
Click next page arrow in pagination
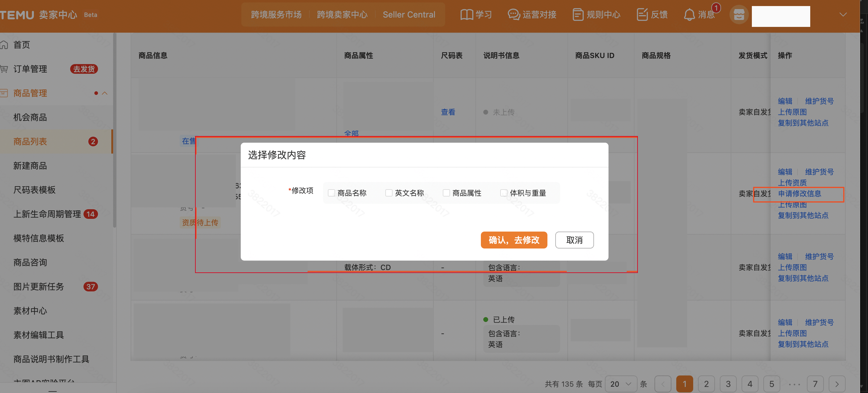(x=837, y=384)
